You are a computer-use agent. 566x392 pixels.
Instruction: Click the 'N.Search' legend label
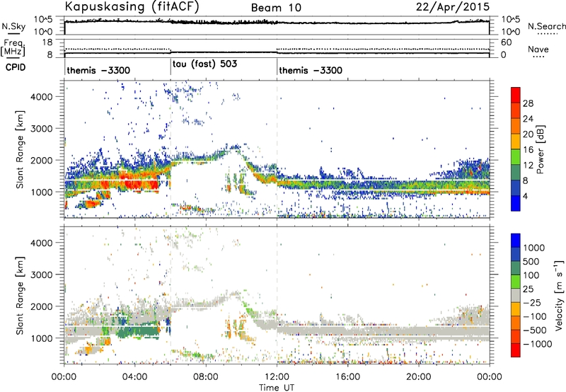click(546, 26)
